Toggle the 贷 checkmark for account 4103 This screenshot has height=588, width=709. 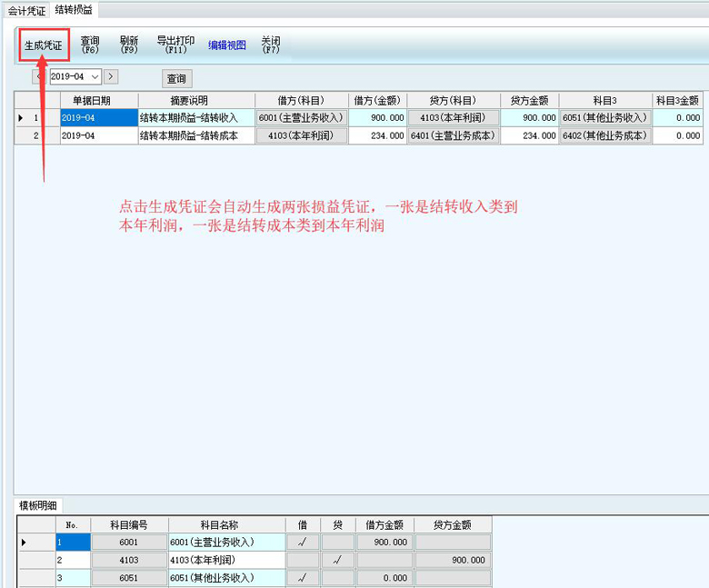coord(337,561)
